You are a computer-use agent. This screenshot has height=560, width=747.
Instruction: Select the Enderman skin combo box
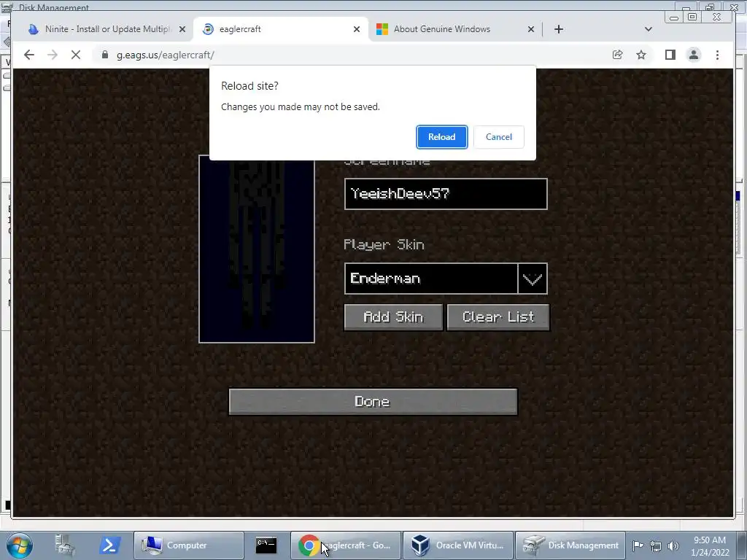pos(446,279)
